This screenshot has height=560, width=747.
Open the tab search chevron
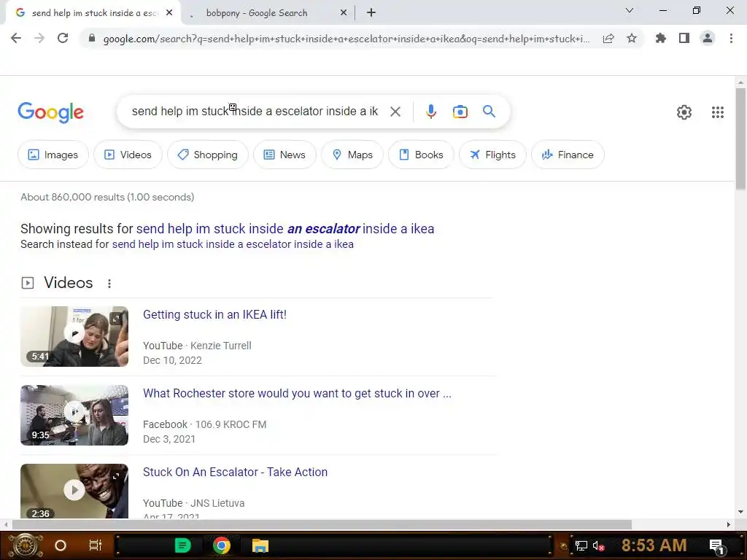(630, 10)
